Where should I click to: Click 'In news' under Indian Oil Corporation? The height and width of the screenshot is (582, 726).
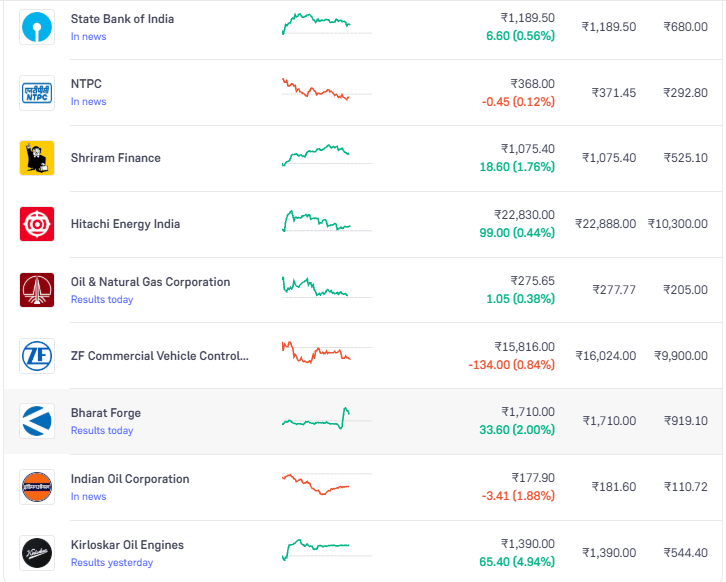(x=88, y=497)
